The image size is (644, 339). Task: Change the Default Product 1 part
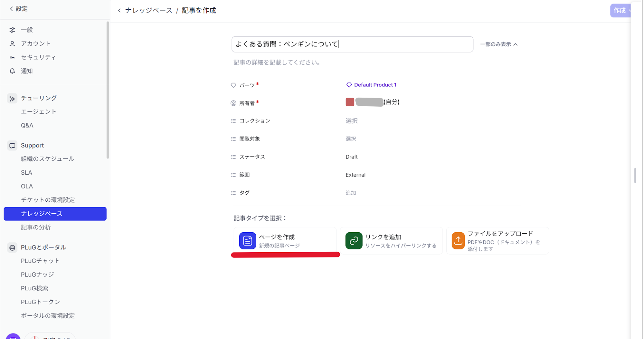(x=371, y=85)
